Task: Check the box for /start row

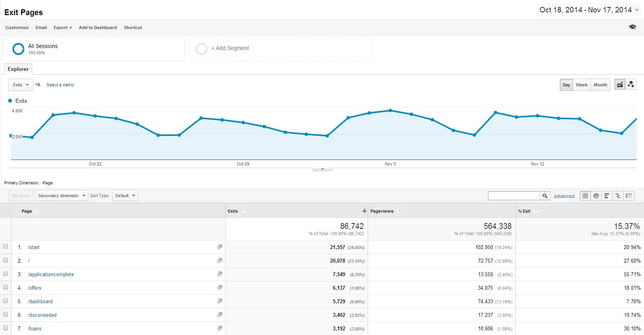Action: click(x=5, y=247)
